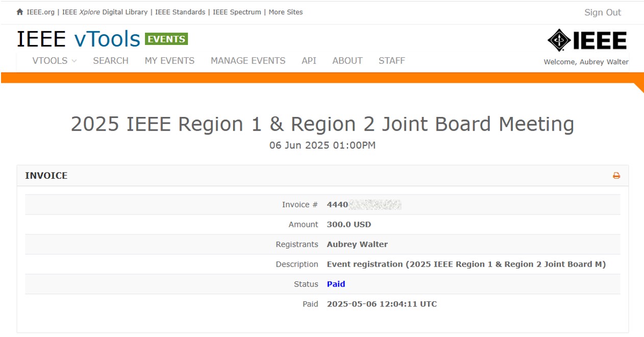Click the IEEE logo at top right

(587, 40)
